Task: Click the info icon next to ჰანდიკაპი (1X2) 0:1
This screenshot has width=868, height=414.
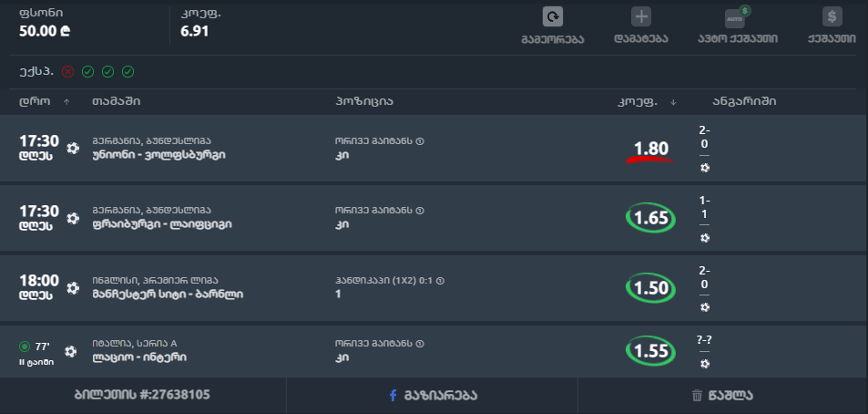Action: click(440, 281)
